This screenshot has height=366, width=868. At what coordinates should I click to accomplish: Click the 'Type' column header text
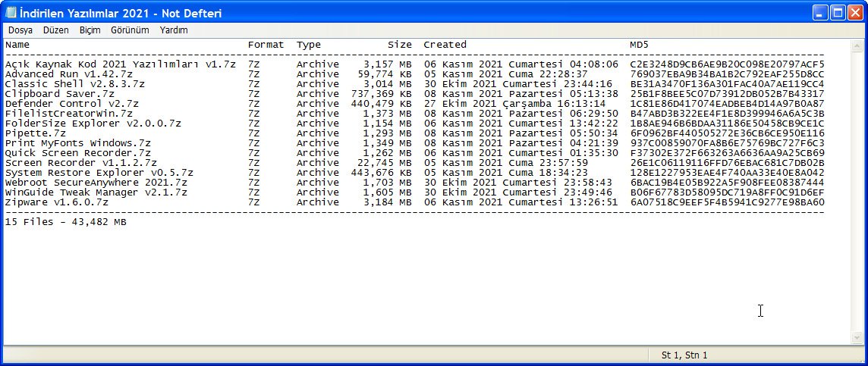tap(308, 45)
